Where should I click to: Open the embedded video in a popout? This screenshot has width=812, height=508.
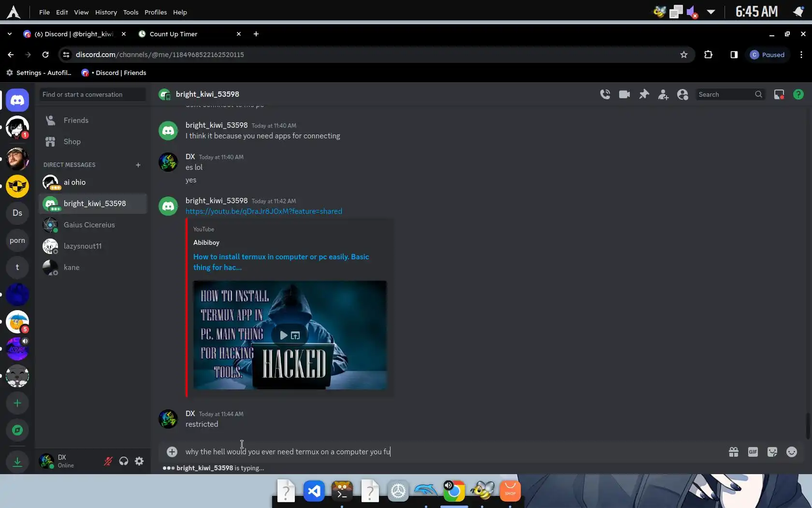[295, 335]
